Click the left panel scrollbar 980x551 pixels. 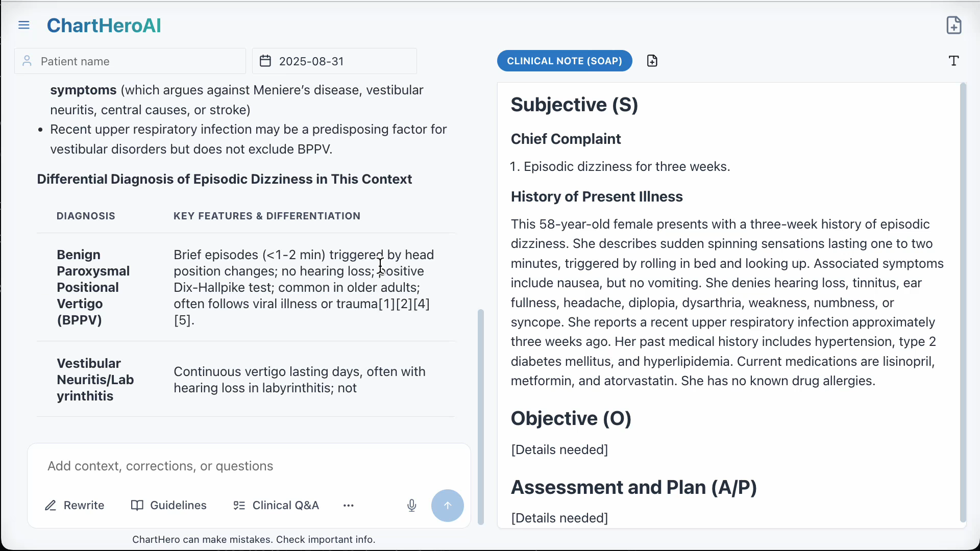[480, 416]
